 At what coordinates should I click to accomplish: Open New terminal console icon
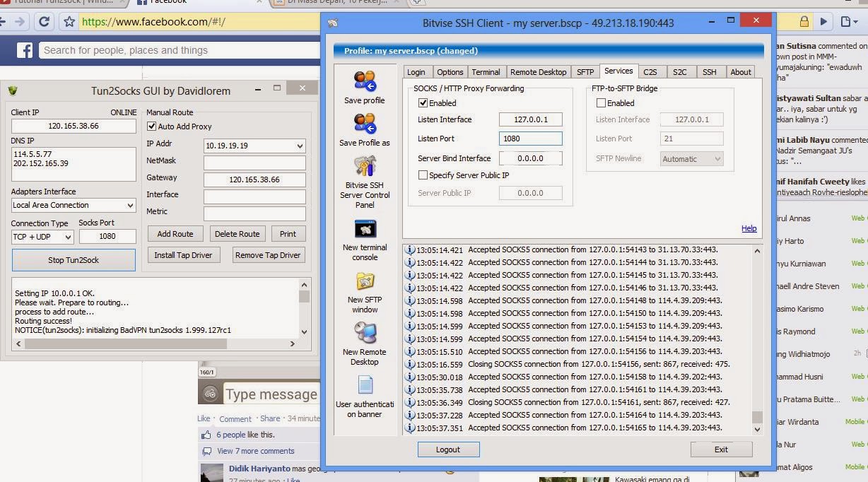click(365, 229)
